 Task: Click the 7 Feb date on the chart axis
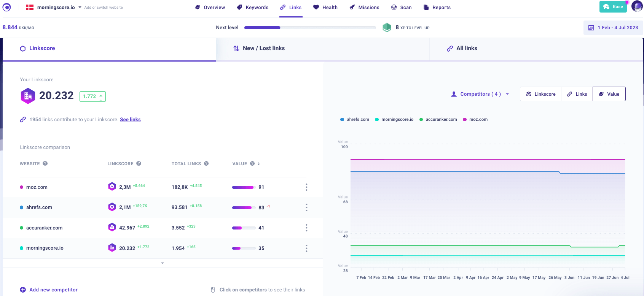tap(361, 277)
